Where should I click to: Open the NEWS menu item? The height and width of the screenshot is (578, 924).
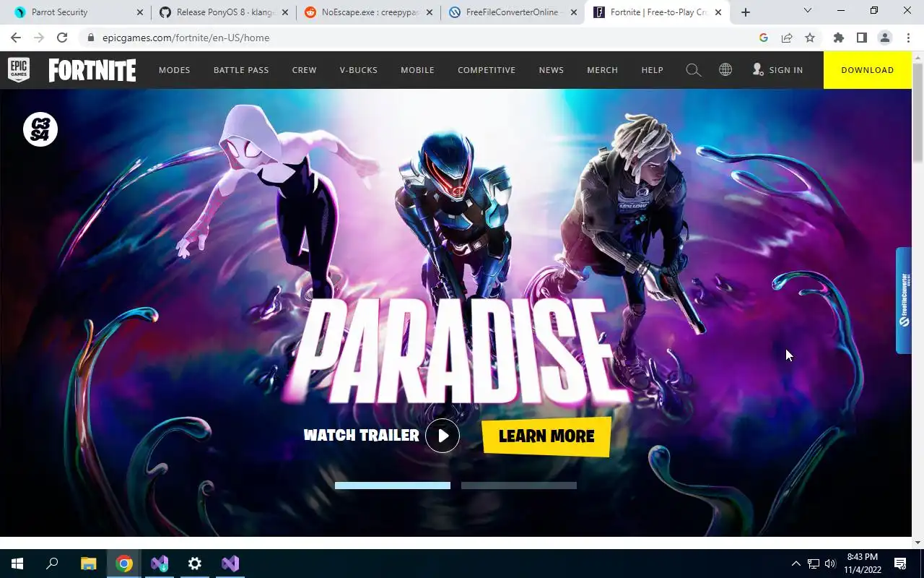(x=552, y=70)
